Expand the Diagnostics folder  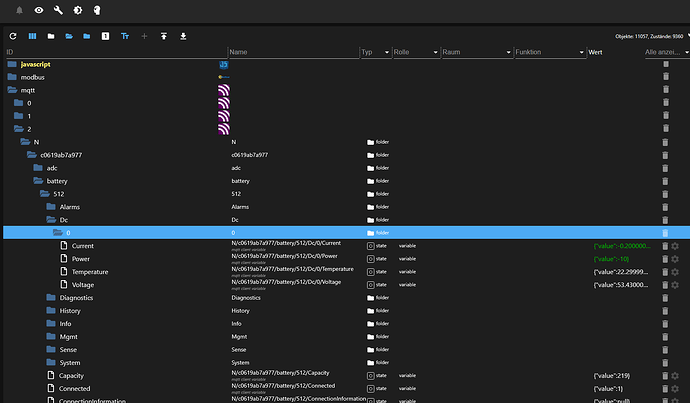point(51,297)
